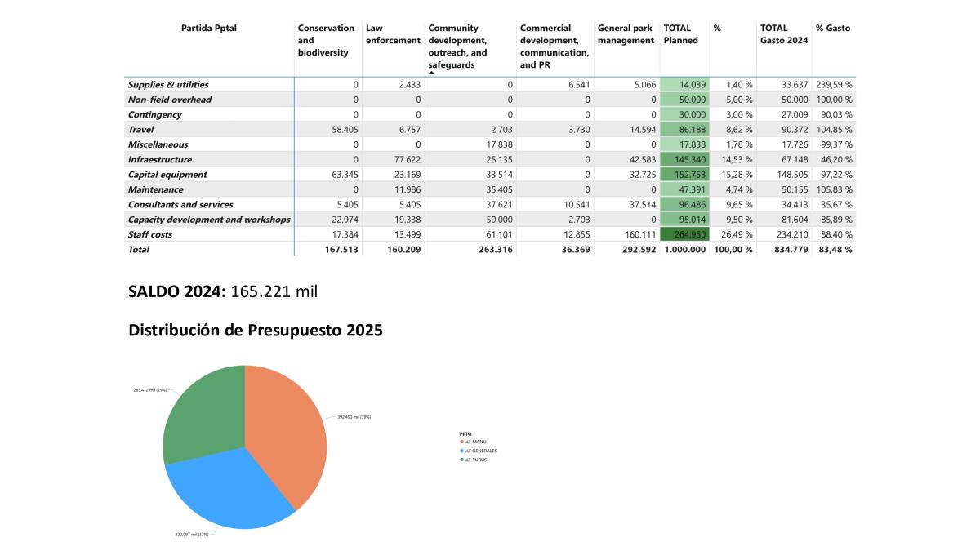Click the ascending sort arrow under Community development
This screenshot has width=980, height=551.
(x=432, y=73)
